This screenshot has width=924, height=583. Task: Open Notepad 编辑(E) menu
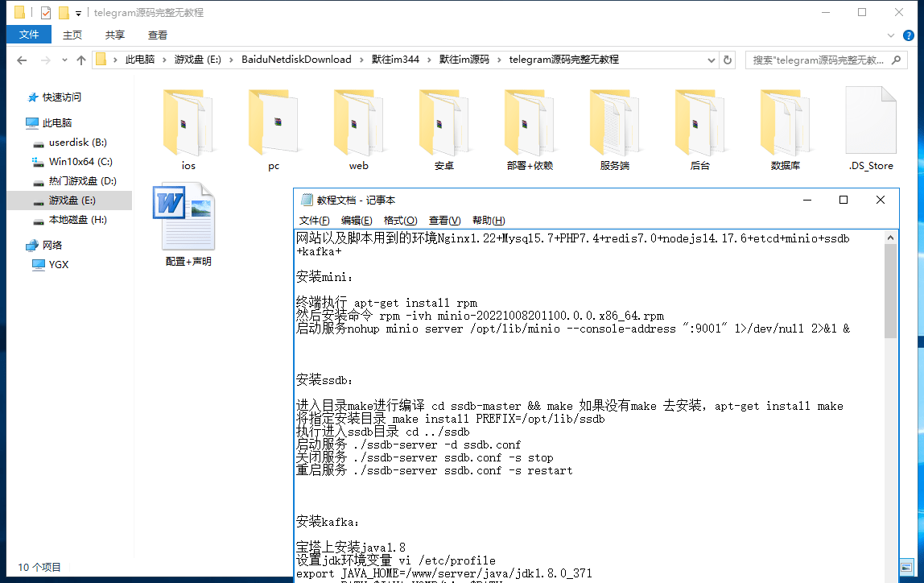tap(357, 221)
